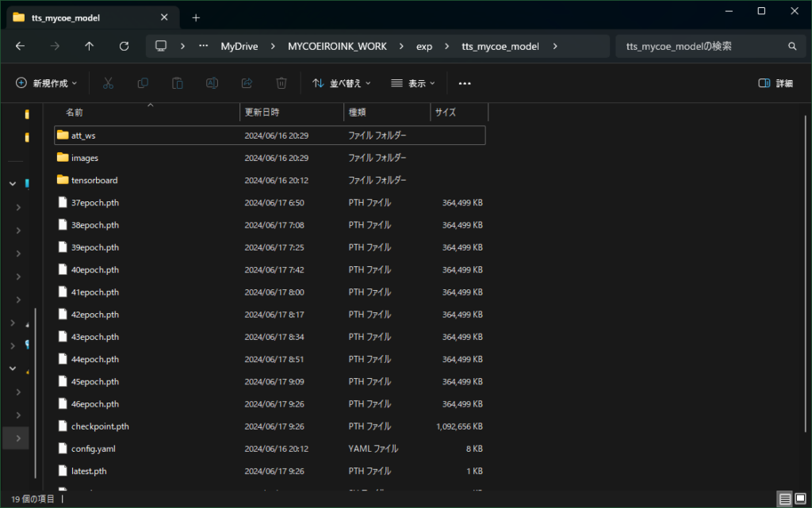Navigate to MyDrive in breadcrumb
Screen dimensions: 812x508
pyautogui.click(x=239, y=46)
